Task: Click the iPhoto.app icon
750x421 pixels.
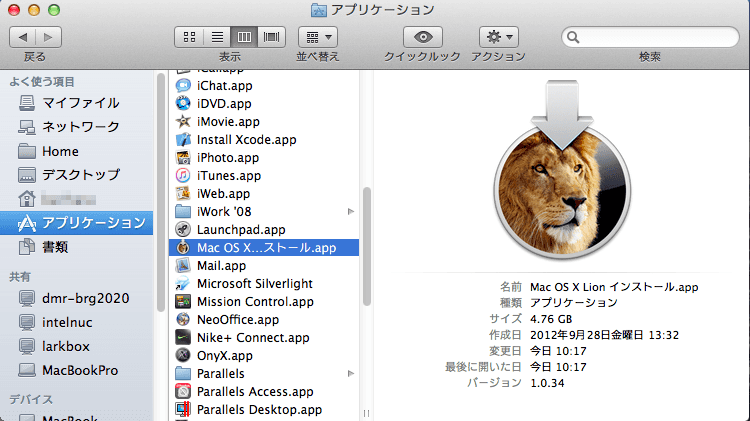Action: click(x=183, y=157)
